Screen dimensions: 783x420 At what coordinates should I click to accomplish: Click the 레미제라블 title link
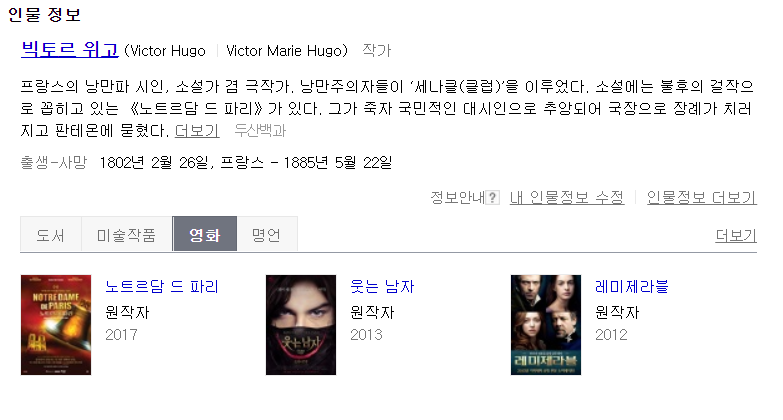pyautogui.click(x=632, y=286)
